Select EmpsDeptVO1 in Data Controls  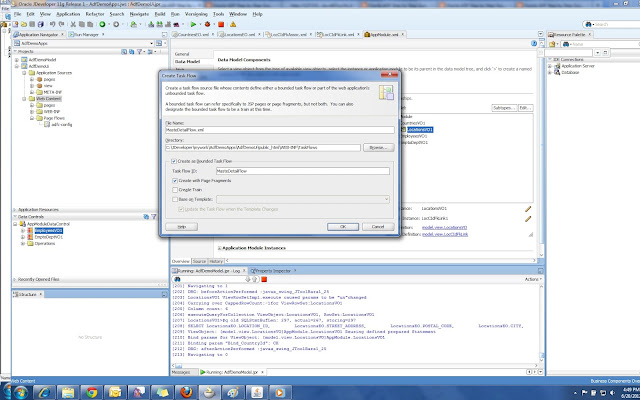click(49, 237)
